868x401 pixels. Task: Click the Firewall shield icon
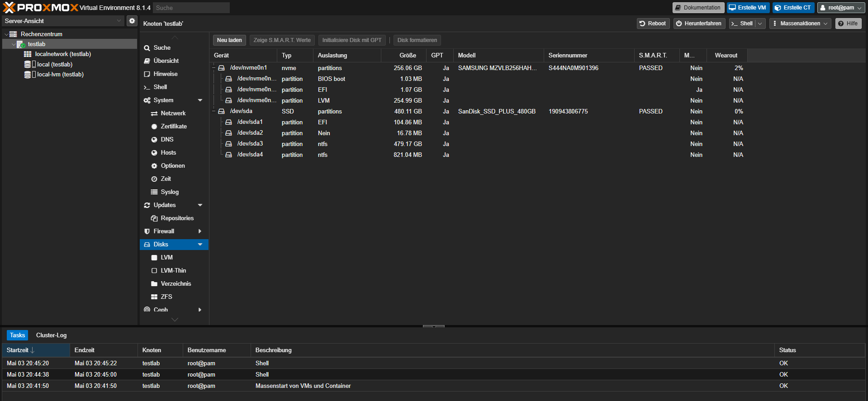click(x=147, y=231)
